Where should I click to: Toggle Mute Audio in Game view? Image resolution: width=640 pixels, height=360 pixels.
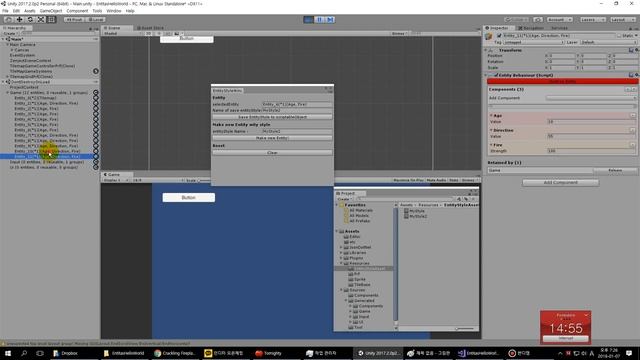click(436, 180)
